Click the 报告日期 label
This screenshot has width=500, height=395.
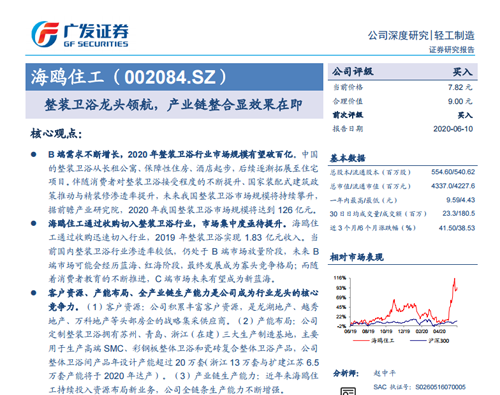click(348, 129)
